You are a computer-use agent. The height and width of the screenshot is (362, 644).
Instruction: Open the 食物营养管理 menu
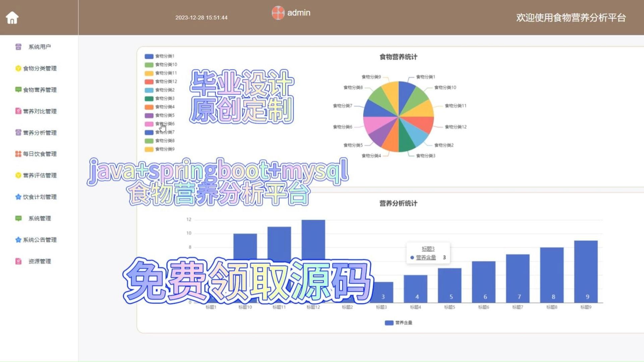(x=39, y=89)
